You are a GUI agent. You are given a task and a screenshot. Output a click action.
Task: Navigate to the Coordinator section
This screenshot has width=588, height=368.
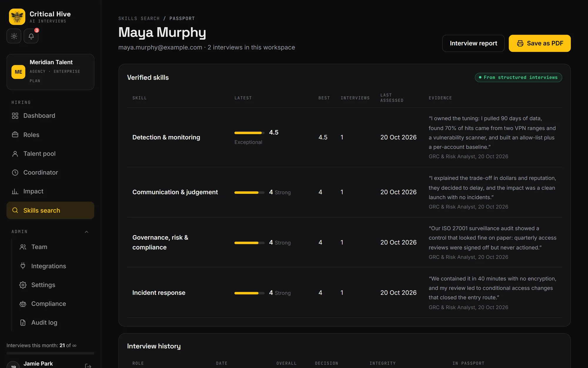50,173
